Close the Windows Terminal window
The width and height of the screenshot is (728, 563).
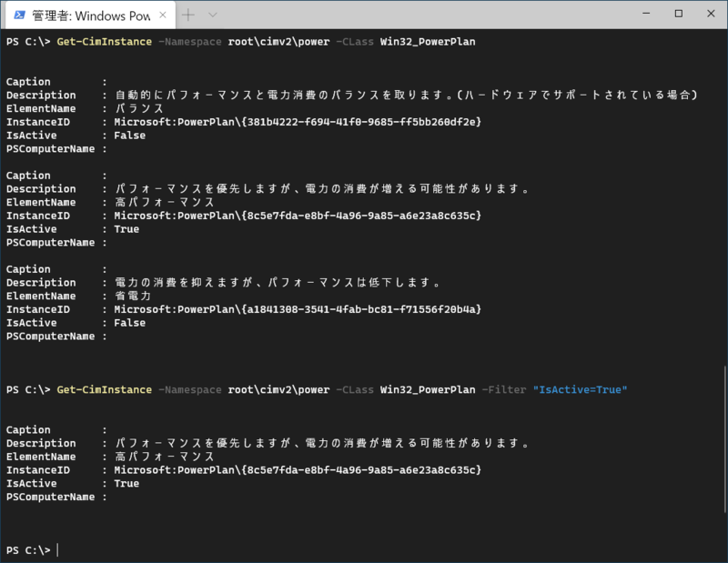coord(711,14)
